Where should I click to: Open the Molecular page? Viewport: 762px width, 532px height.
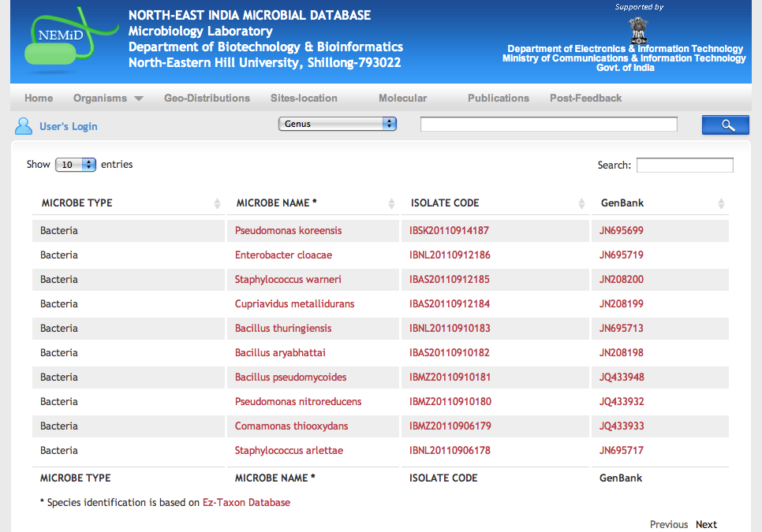(403, 98)
